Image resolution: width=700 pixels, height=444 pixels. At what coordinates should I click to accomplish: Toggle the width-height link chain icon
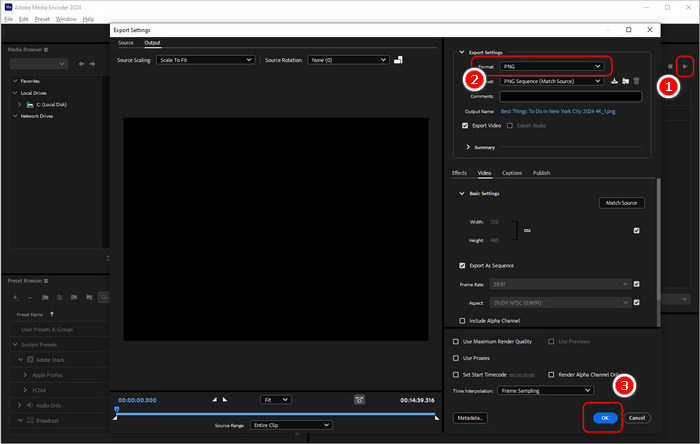527,231
